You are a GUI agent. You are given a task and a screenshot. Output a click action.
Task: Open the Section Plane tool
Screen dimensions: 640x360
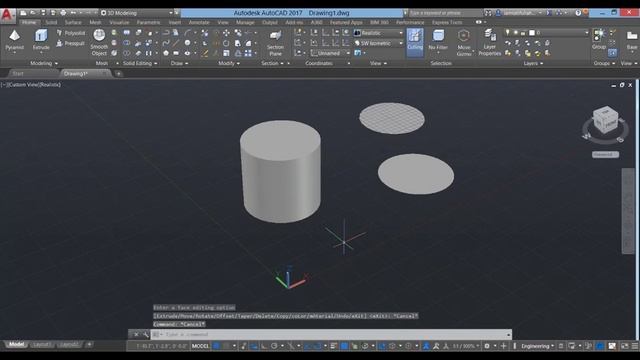point(276,43)
